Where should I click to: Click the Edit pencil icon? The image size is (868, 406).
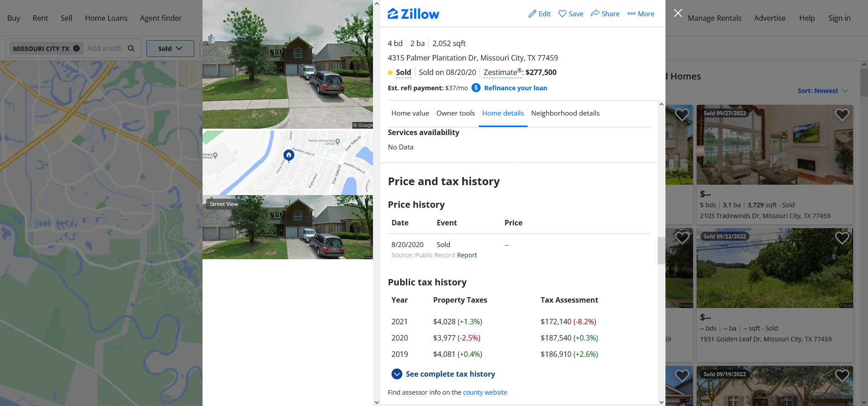coord(533,14)
